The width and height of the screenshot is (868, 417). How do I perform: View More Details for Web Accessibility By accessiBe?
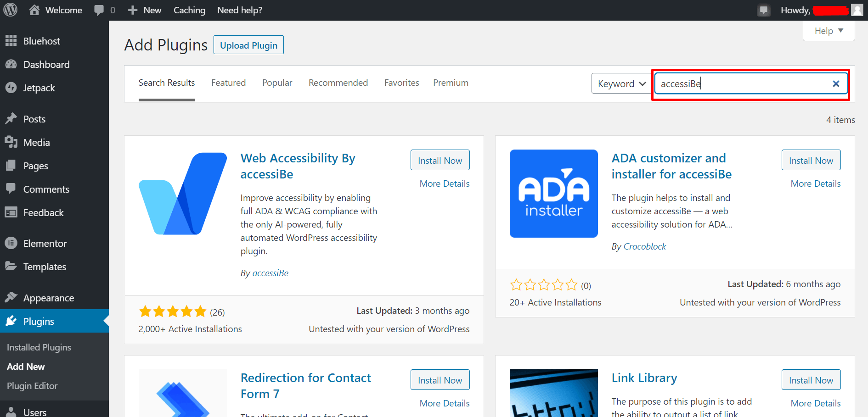445,183
